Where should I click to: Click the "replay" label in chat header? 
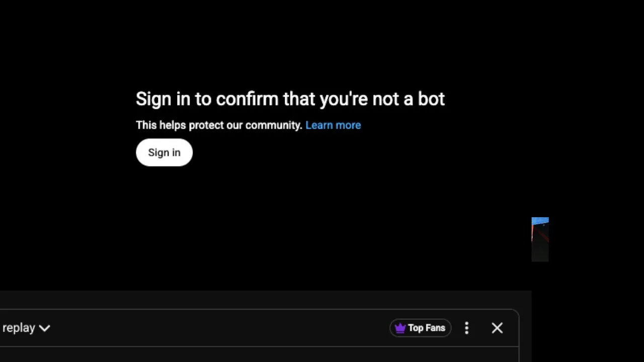point(19,328)
